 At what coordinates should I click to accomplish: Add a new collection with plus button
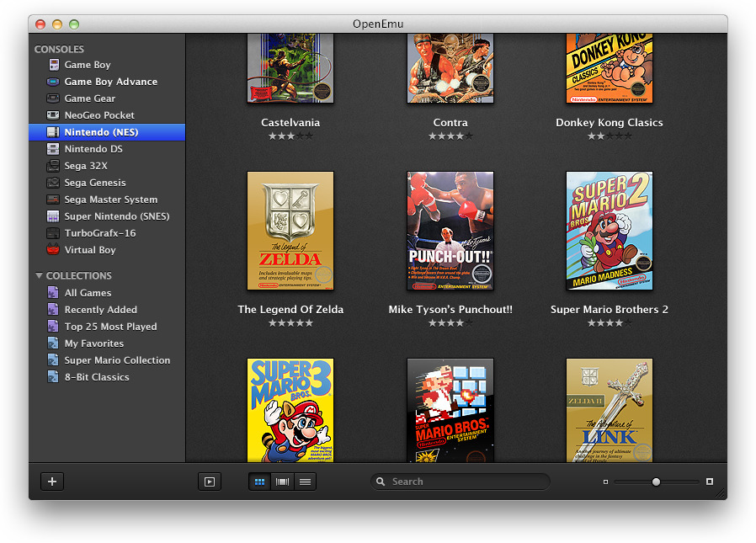pyautogui.click(x=52, y=482)
